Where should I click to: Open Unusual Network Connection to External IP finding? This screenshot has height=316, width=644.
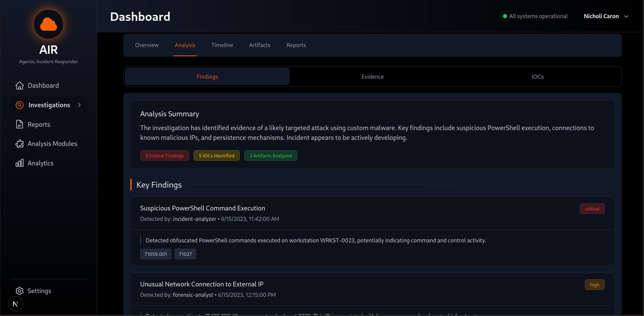pos(201,284)
